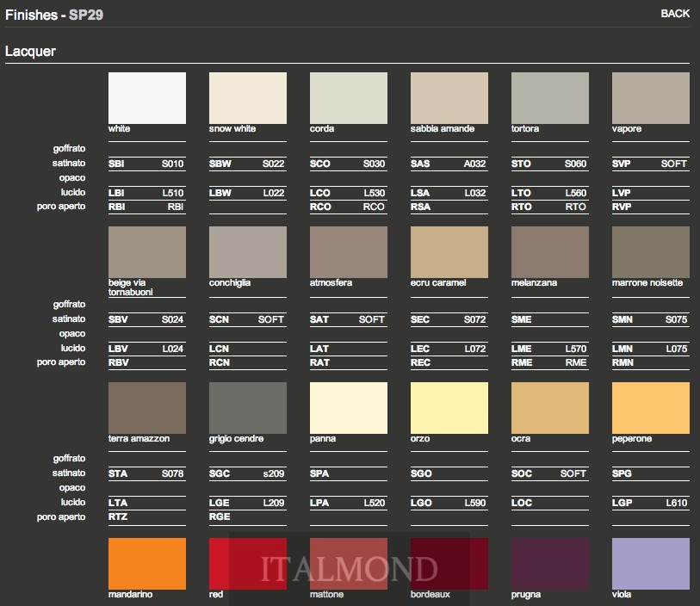Click the L022 code under snow white
This screenshot has width=700, height=606.
pyautogui.click(x=274, y=193)
